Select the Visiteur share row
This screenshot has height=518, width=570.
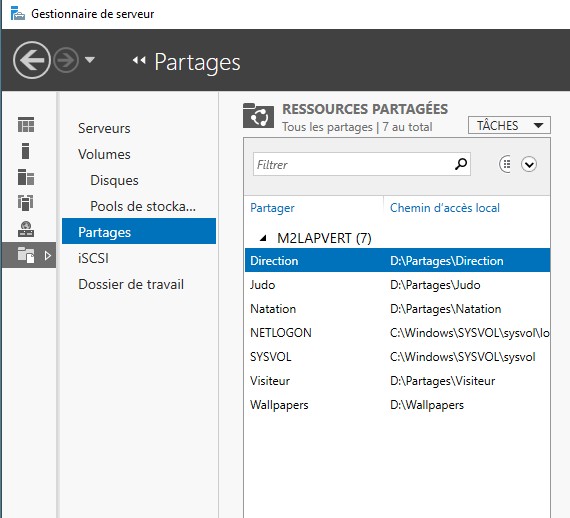[x=397, y=381]
